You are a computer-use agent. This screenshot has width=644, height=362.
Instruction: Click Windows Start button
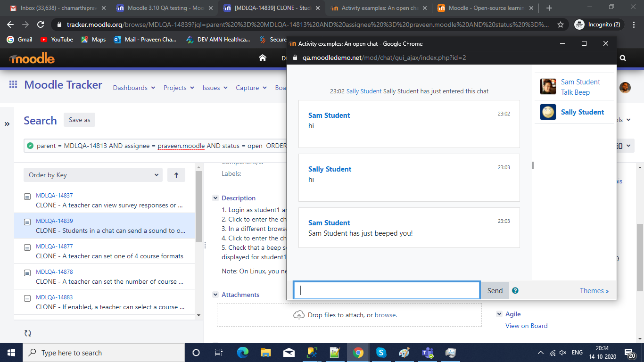[11, 353]
